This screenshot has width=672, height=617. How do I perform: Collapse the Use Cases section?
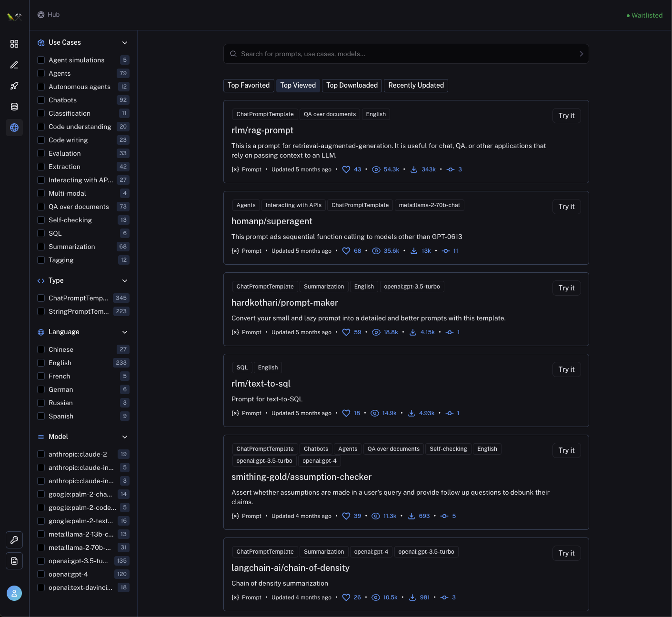point(125,43)
